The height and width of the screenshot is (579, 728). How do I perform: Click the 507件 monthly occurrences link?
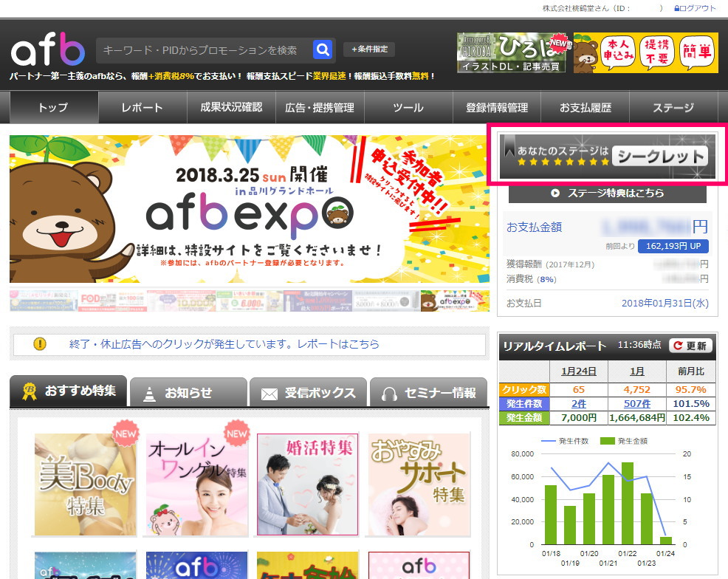coord(637,404)
